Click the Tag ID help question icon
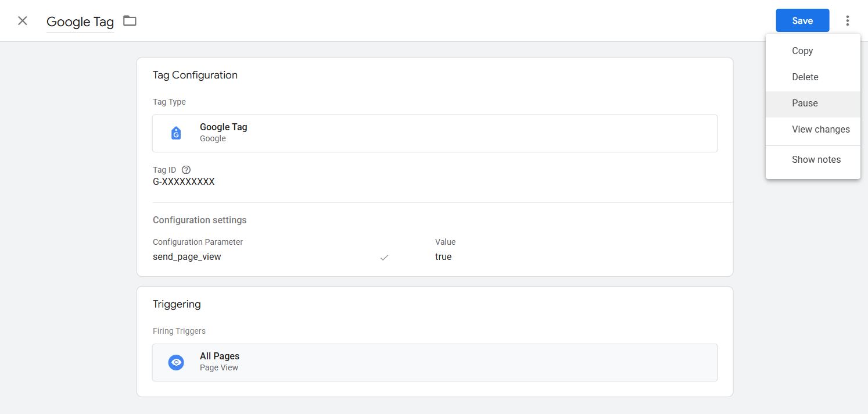 coord(186,170)
